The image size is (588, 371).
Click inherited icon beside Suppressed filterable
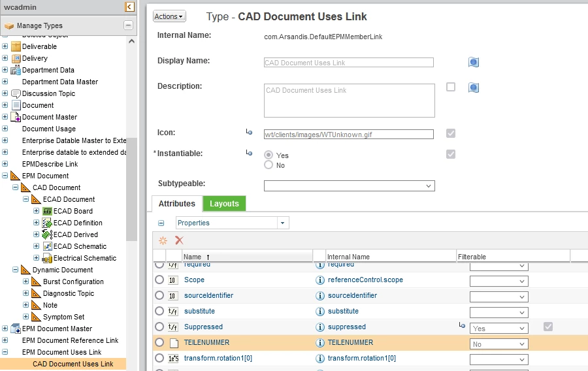point(462,325)
